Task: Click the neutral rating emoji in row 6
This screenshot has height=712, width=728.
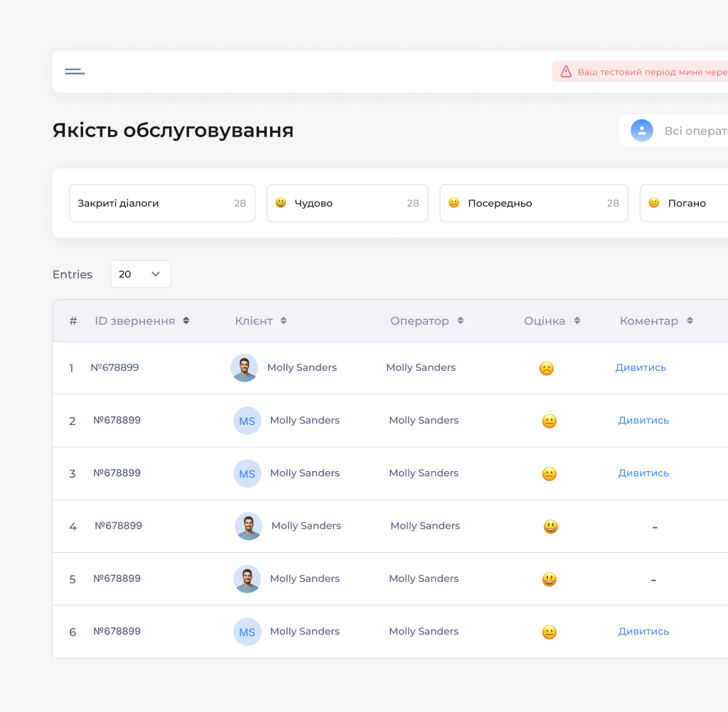Action: (x=550, y=632)
